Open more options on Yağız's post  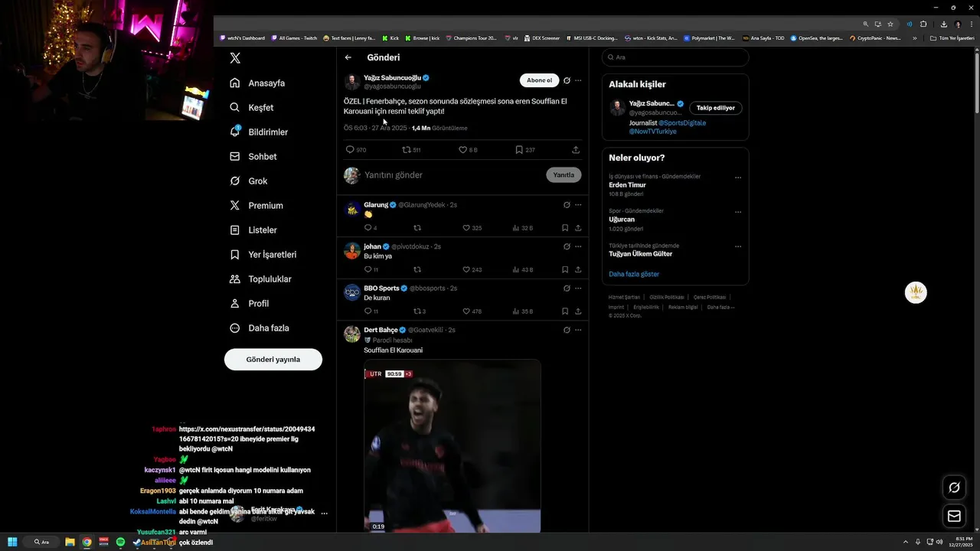pos(578,80)
